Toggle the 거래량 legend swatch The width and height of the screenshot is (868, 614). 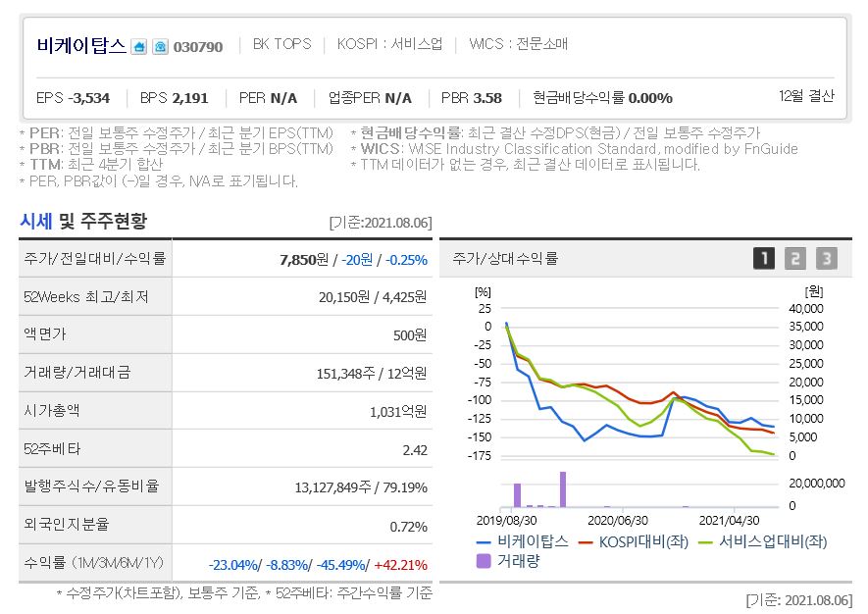(x=484, y=561)
